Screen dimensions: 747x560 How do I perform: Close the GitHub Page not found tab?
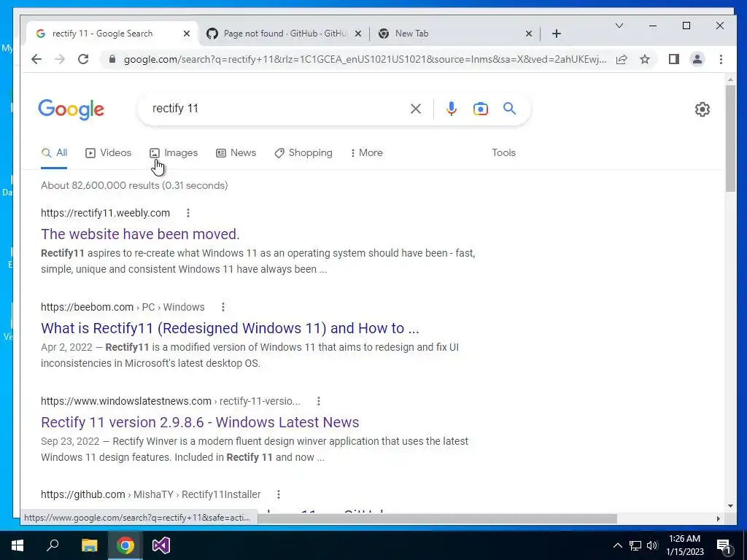(358, 34)
